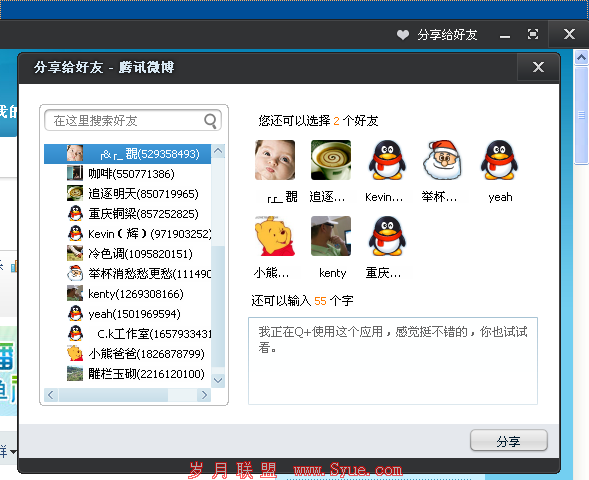
Task: Remove the coffee cup avatar 追逐...
Action: coord(331,160)
